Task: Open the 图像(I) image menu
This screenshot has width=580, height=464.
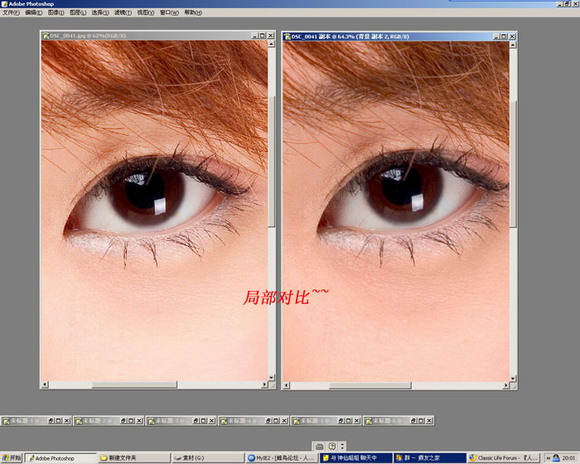Action: coord(56,13)
